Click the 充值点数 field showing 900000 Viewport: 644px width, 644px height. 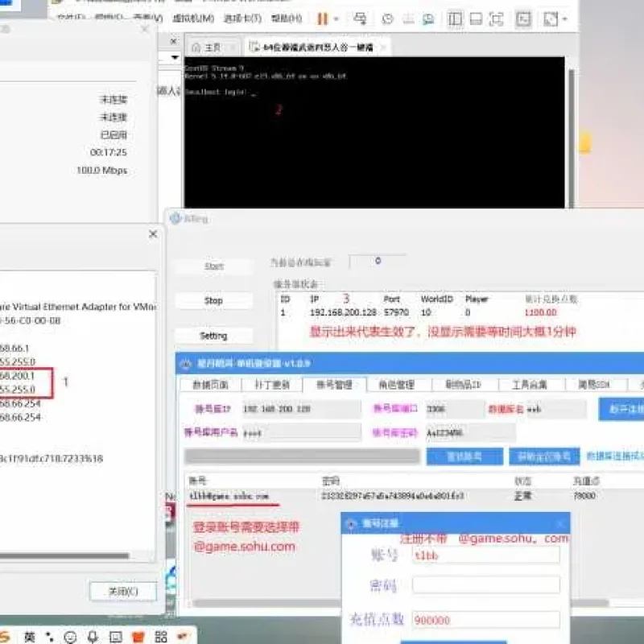[x=486, y=620]
